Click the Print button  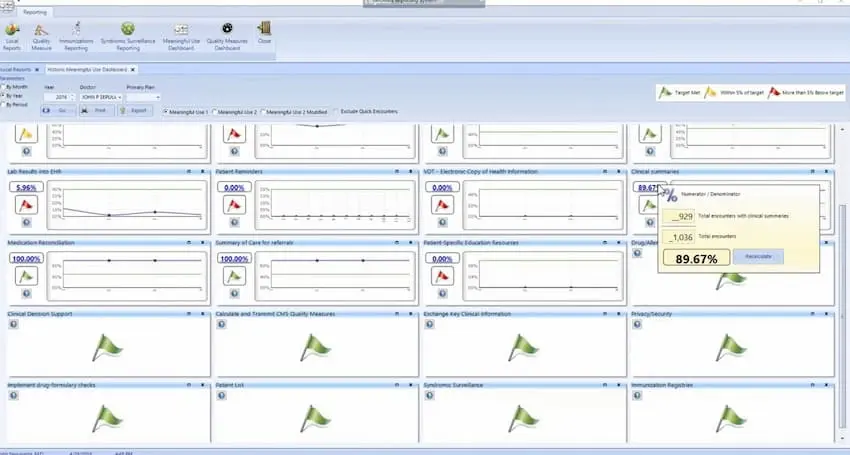[x=96, y=111]
